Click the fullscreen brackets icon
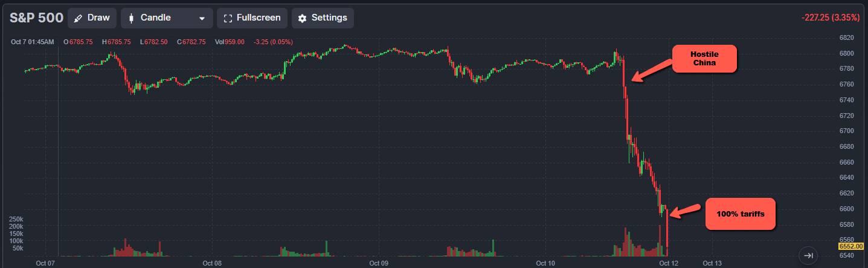The height and width of the screenshot is (268, 868). [x=228, y=18]
